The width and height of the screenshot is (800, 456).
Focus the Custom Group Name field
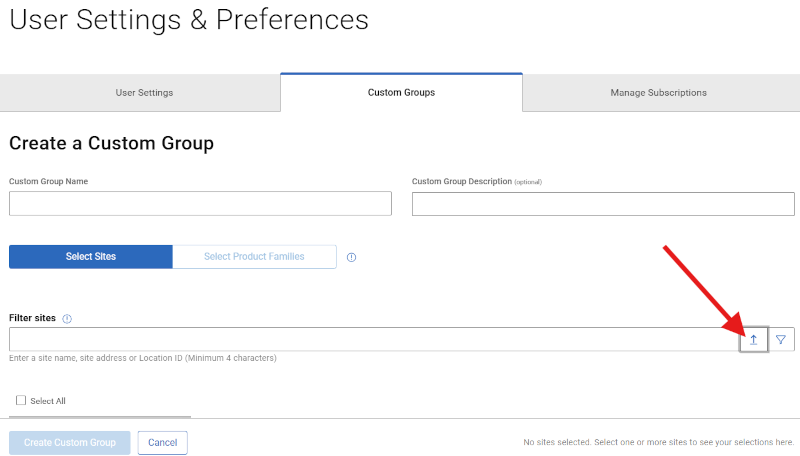(x=200, y=204)
